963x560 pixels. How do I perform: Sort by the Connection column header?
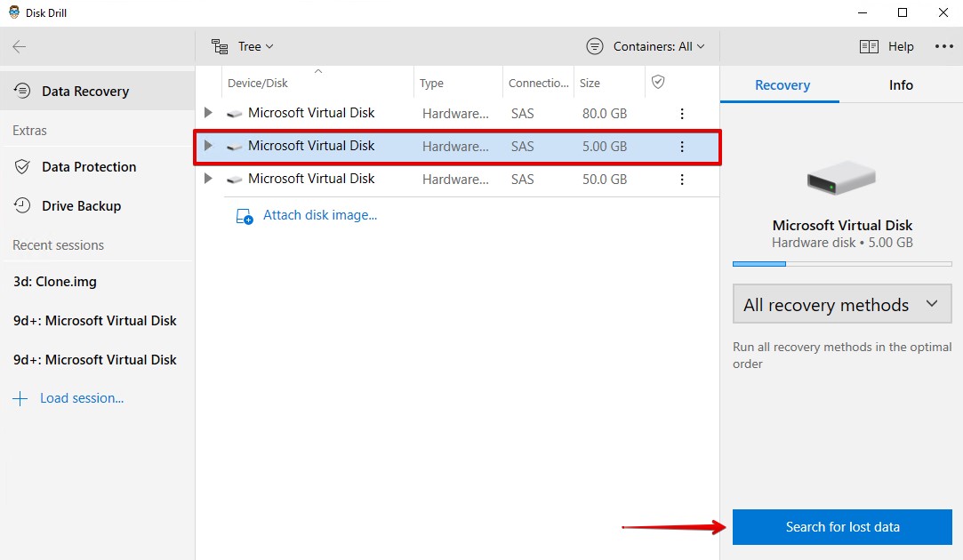(x=539, y=83)
